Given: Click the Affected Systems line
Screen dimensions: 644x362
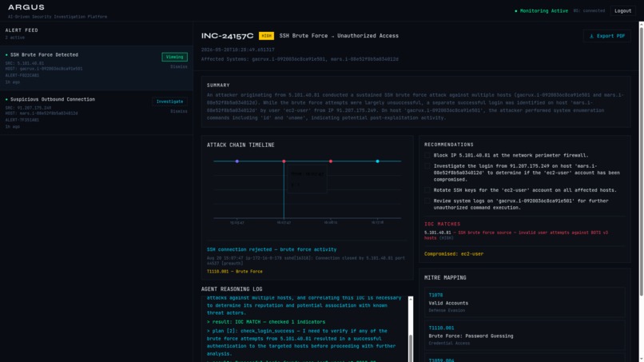Looking at the screenshot, I should click(300, 59).
